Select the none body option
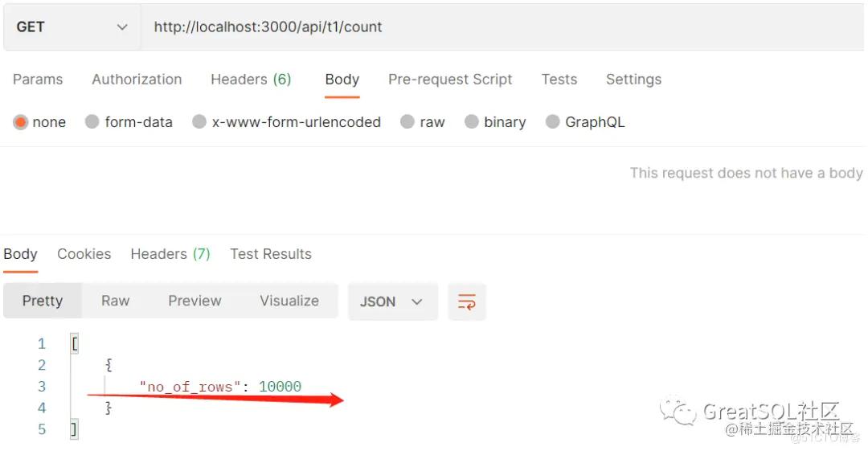Screen dimensions: 868x451 39,122
